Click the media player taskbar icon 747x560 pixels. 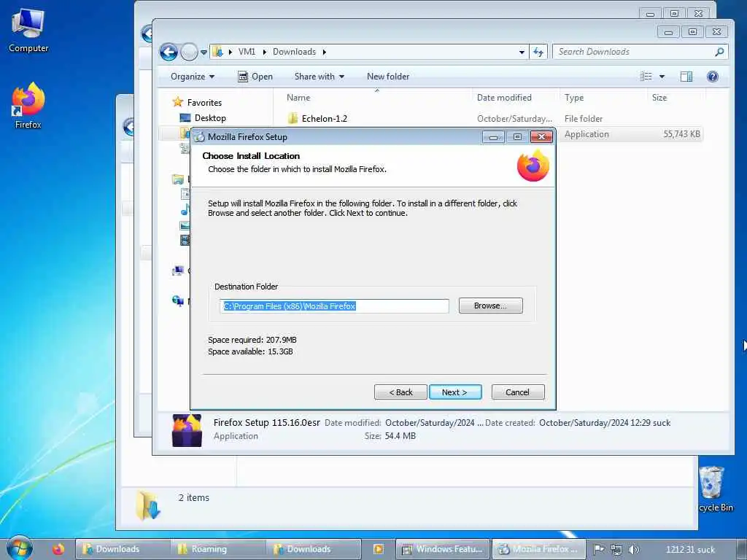379,549
